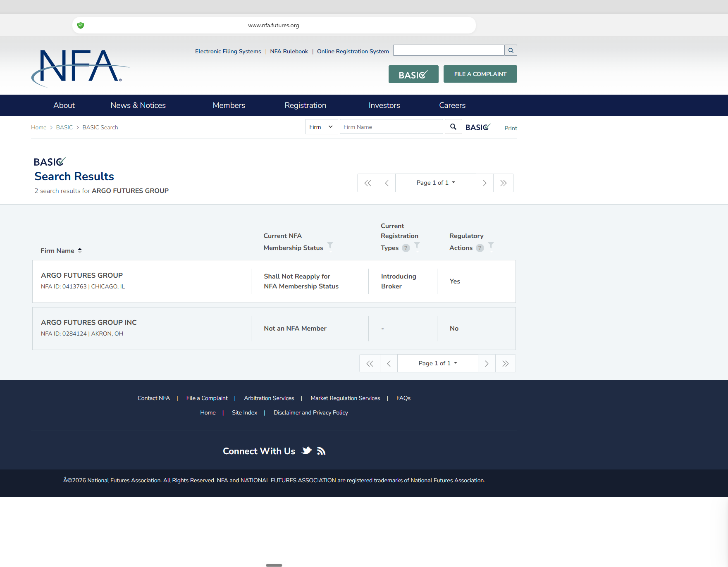Click the NFA logo
728x567 pixels.
click(x=81, y=68)
